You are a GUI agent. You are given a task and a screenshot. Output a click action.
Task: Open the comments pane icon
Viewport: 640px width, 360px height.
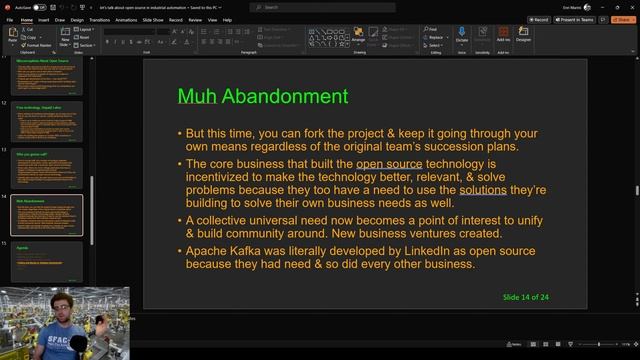point(603,20)
